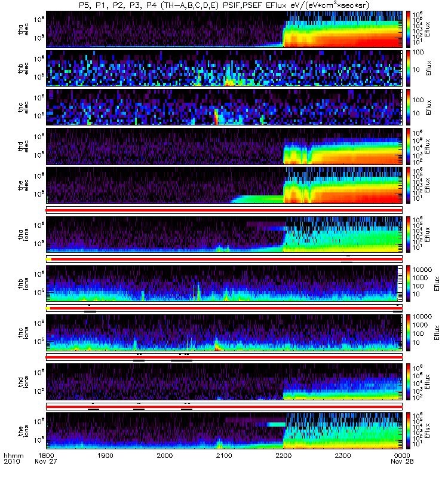Click the '10000' tick on thb ions color bar
This screenshot has height=478, width=448.
422,269
